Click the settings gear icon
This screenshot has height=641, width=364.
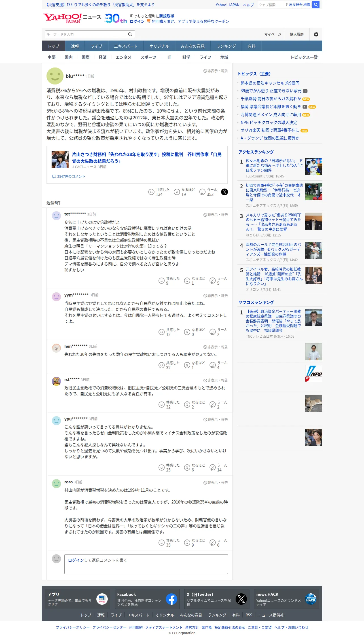(316, 34)
